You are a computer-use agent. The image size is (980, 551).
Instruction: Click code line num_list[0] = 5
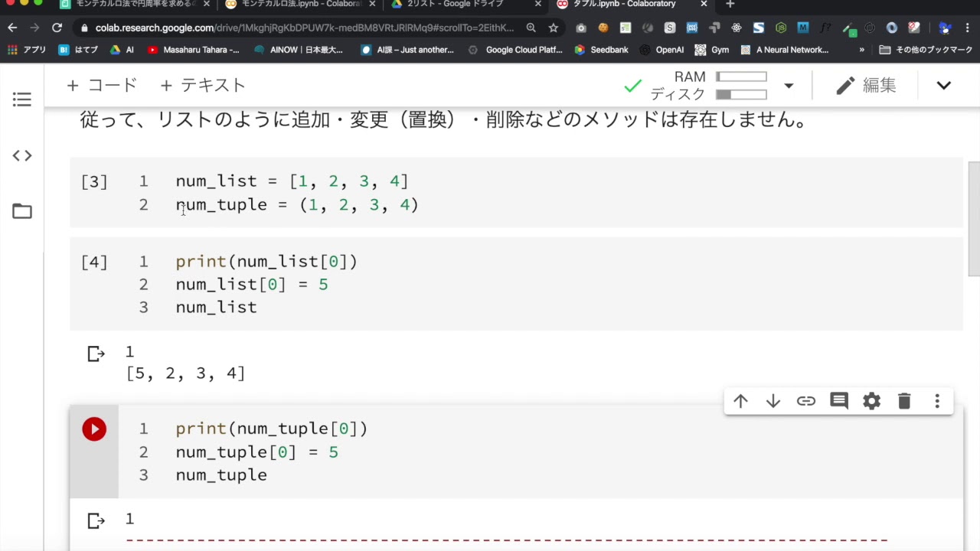click(x=252, y=285)
